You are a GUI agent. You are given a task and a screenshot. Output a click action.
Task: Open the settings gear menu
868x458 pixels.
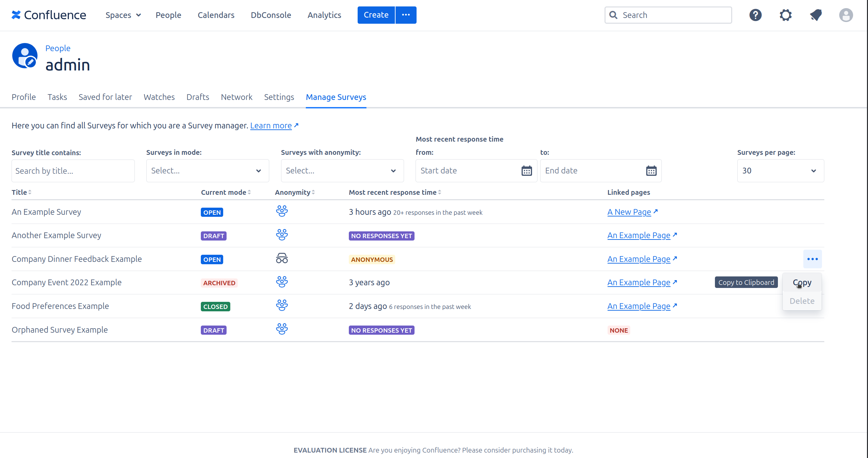point(785,15)
